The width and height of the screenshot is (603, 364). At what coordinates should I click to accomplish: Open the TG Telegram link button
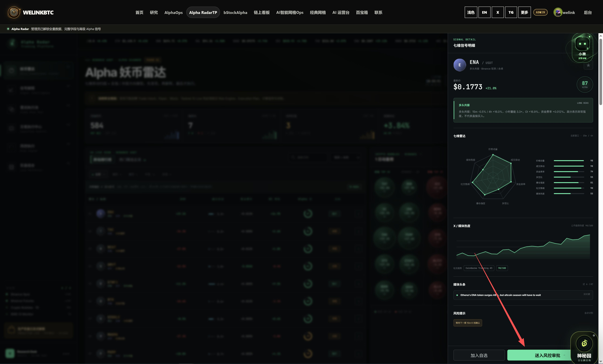click(511, 12)
